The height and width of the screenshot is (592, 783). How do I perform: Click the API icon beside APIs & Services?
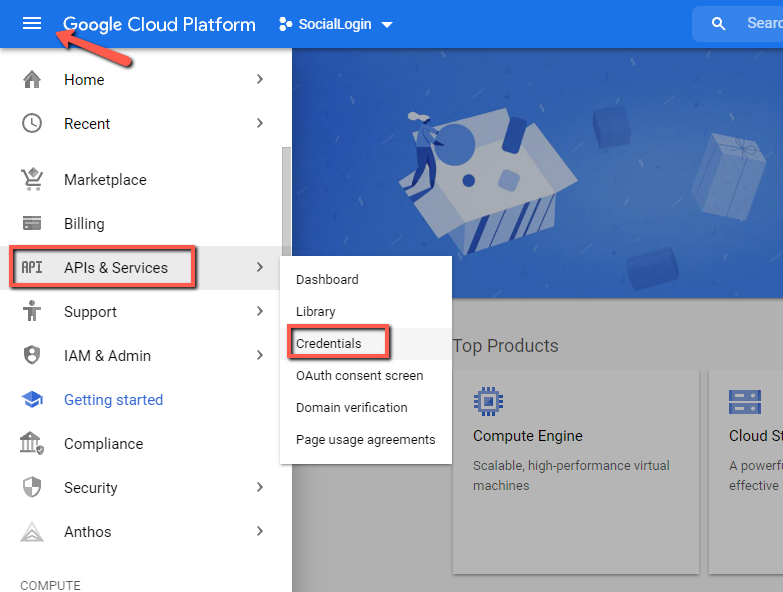click(32, 268)
